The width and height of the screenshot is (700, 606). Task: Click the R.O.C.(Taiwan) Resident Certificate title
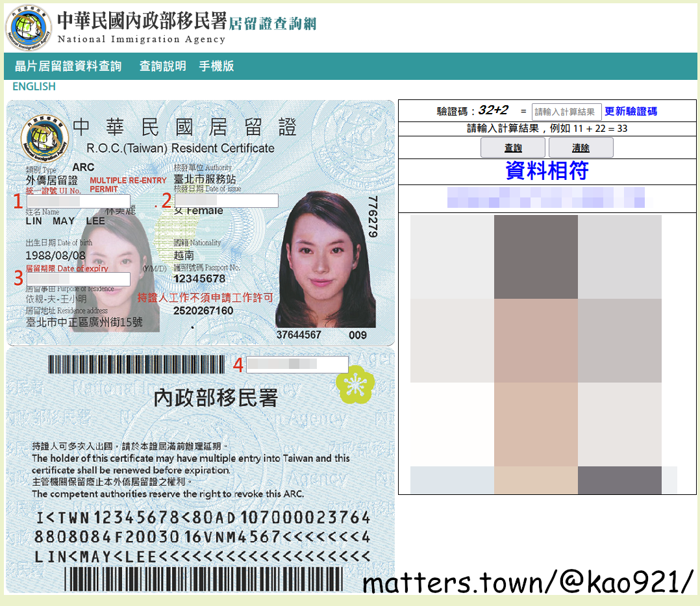(x=181, y=148)
